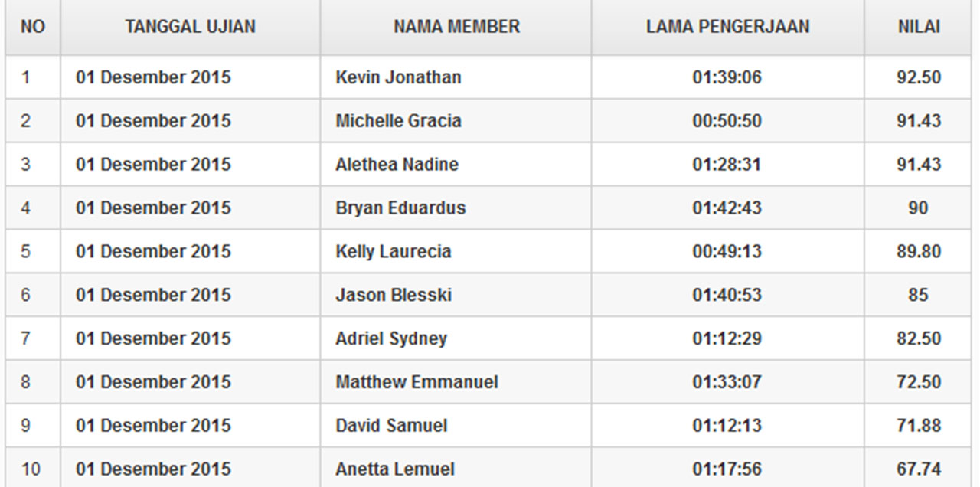Select the Anetta Lemuel entry
Image resolution: width=980 pixels, height=487 pixels.
tap(395, 469)
